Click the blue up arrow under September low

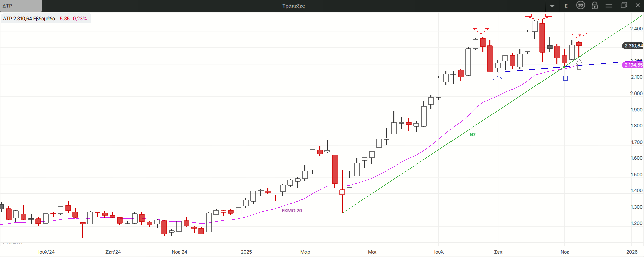498,80
